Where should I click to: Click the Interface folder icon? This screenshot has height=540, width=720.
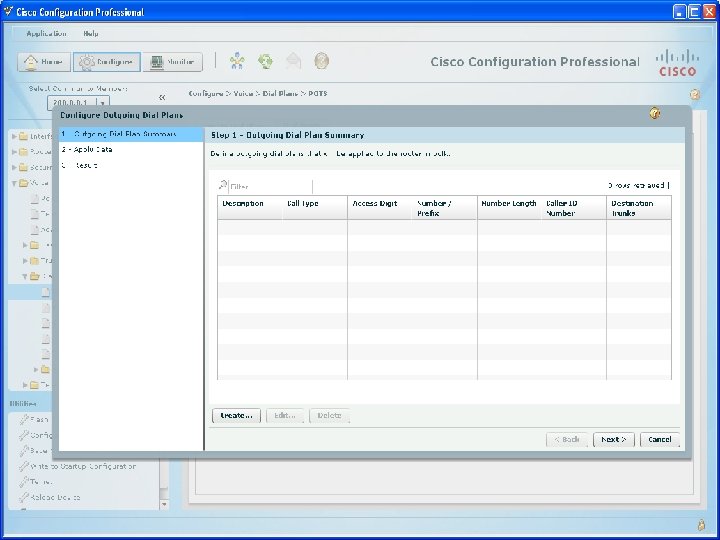click(23, 136)
